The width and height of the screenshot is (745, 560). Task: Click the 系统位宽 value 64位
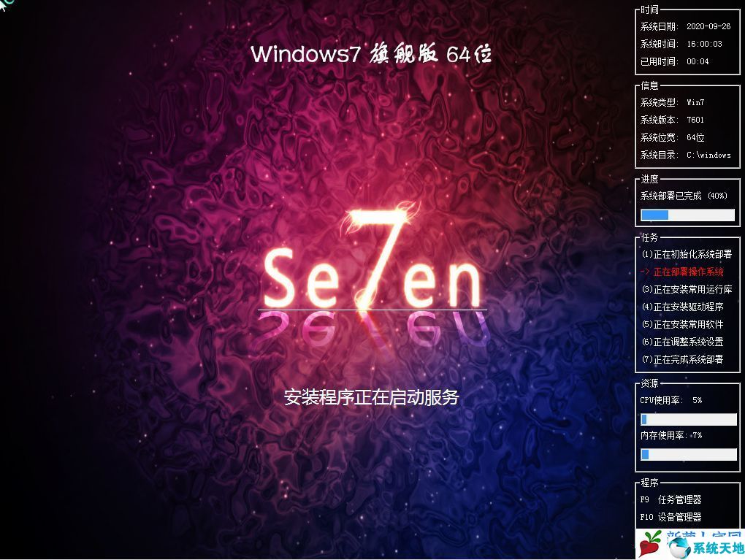click(695, 138)
